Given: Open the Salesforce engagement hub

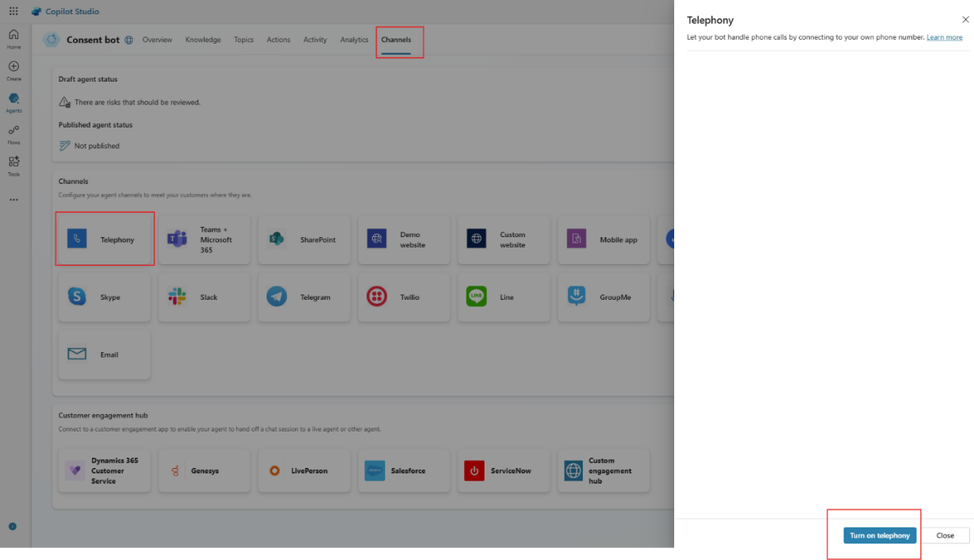Looking at the screenshot, I should coord(405,470).
